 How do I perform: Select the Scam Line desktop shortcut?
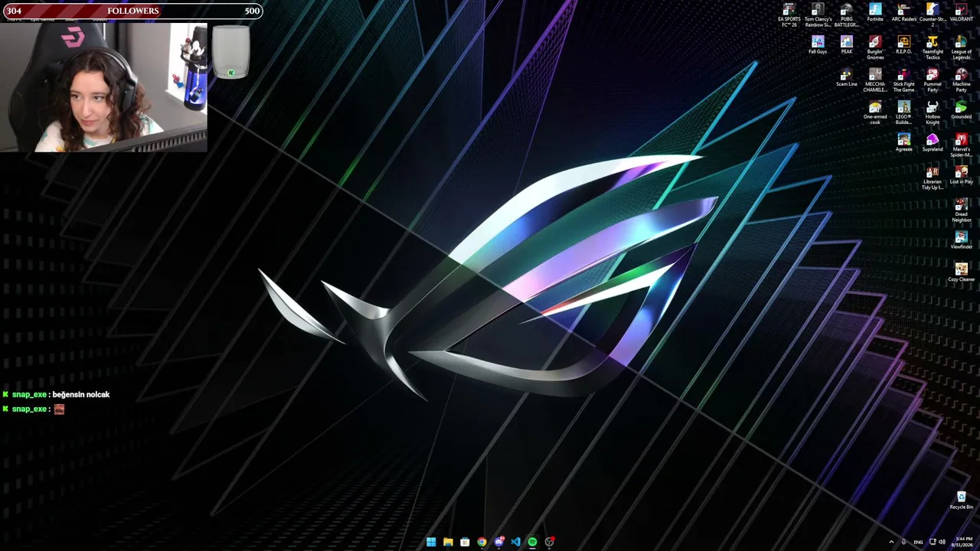846,78
